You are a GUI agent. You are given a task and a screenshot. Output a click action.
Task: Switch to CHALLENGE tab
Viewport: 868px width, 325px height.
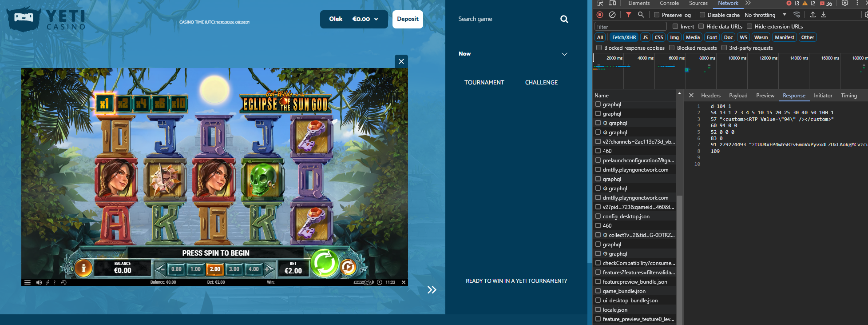[x=541, y=82]
